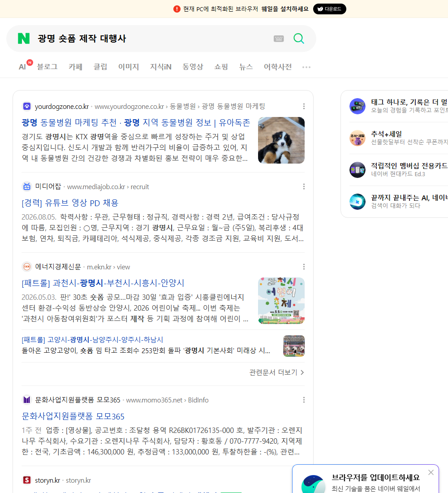
Task: Click the www.momo365.net › BidInfo URL
Action: coord(167,400)
